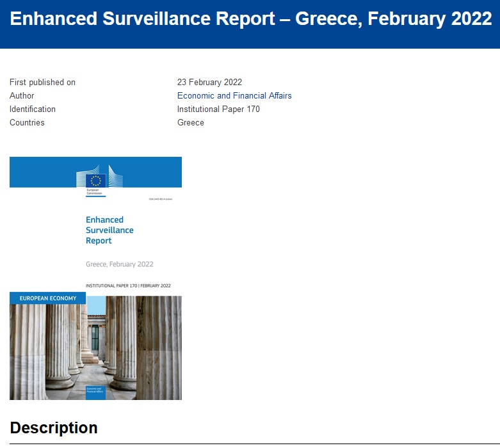Click the 'Author' field label
This screenshot has height=448, width=500.
point(22,96)
